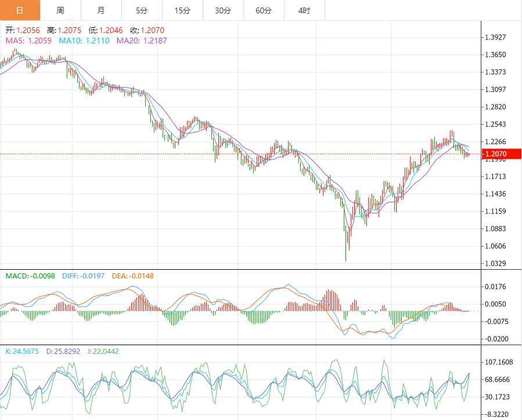Click the MA5: 1.2059 indicator label

[28, 41]
